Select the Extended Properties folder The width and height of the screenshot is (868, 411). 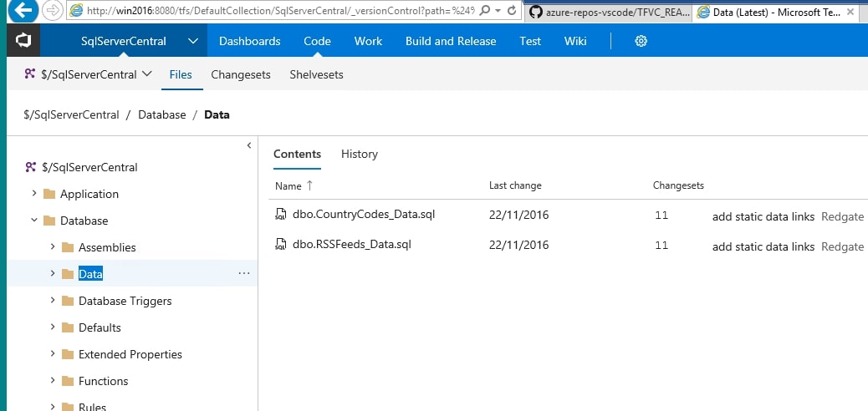coord(130,354)
